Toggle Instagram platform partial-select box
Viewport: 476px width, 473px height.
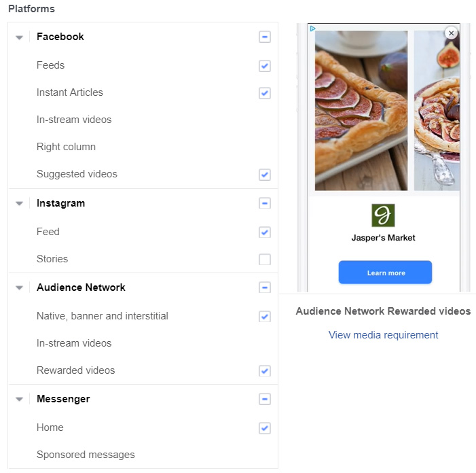click(x=264, y=203)
